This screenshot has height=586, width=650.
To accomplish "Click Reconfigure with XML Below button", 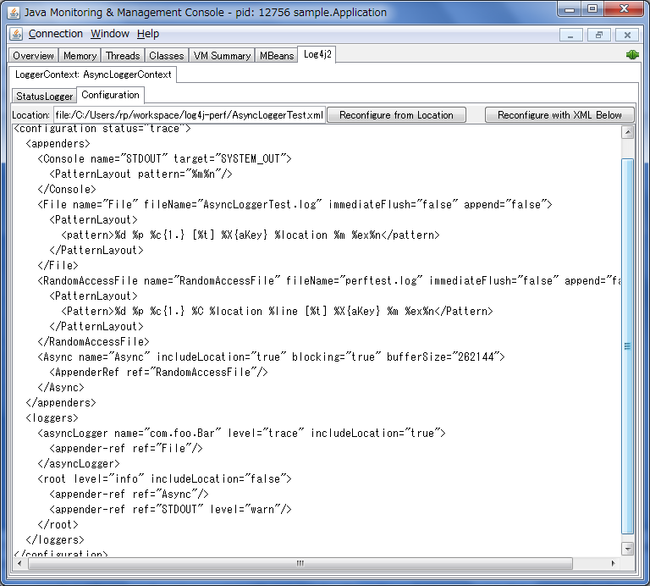I will point(560,115).
